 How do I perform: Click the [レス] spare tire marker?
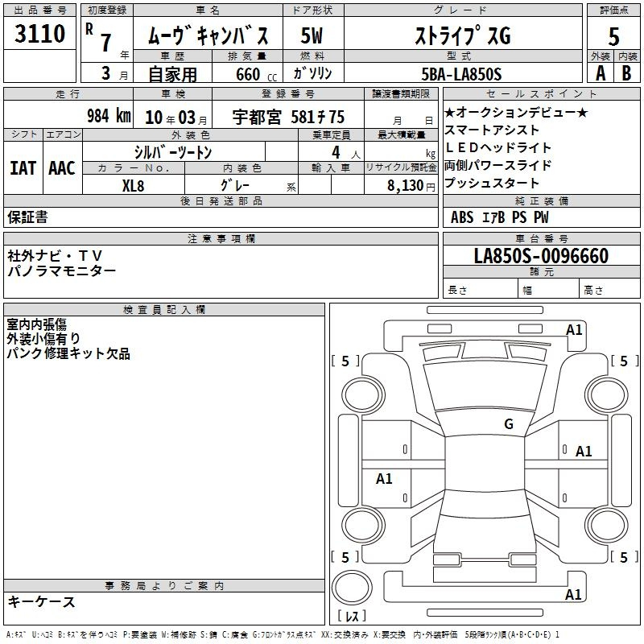(351, 617)
